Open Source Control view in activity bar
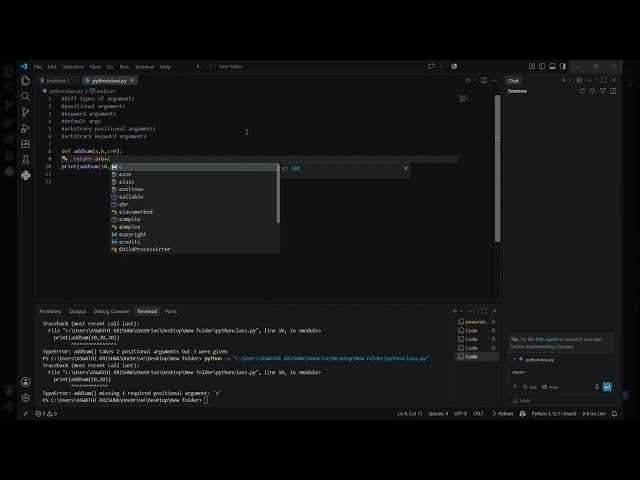640x480 pixels. click(x=25, y=112)
